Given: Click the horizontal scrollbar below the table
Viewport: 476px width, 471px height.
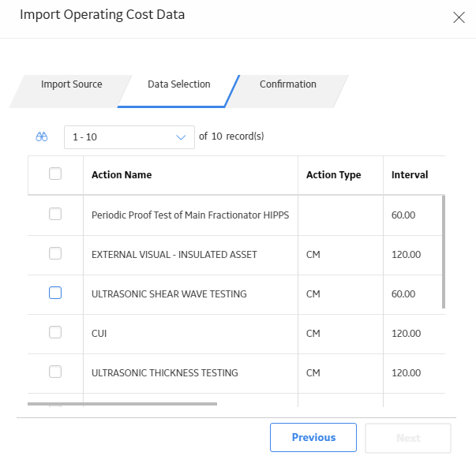Looking at the screenshot, I should (x=122, y=404).
